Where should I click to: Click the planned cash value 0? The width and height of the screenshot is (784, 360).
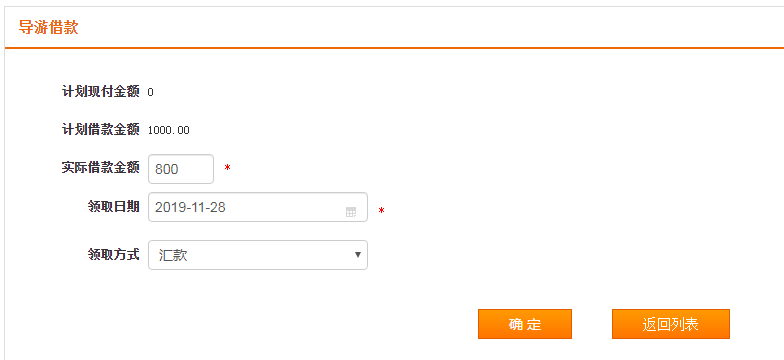click(150, 92)
